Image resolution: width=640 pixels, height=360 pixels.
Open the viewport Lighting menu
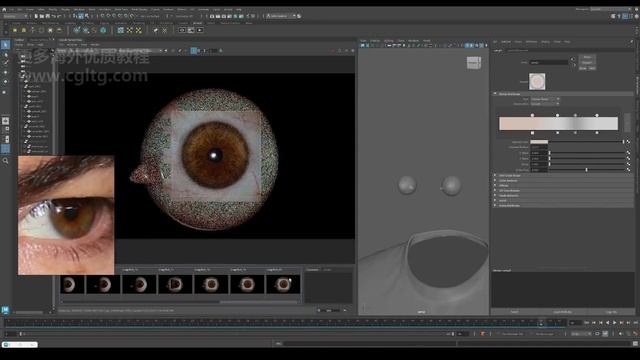[389, 41]
